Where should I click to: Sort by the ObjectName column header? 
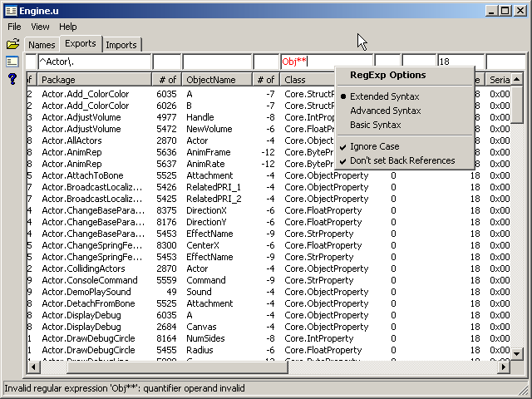(x=216, y=80)
